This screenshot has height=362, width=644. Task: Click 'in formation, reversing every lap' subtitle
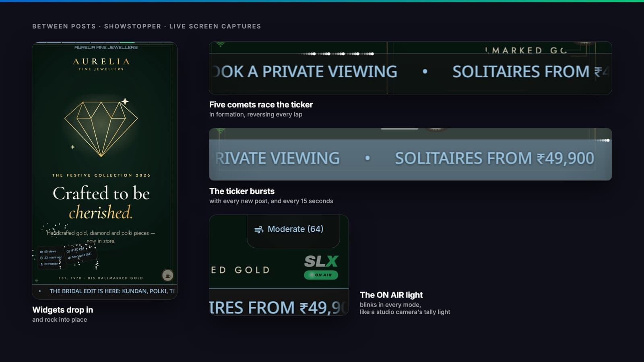click(256, 115)
